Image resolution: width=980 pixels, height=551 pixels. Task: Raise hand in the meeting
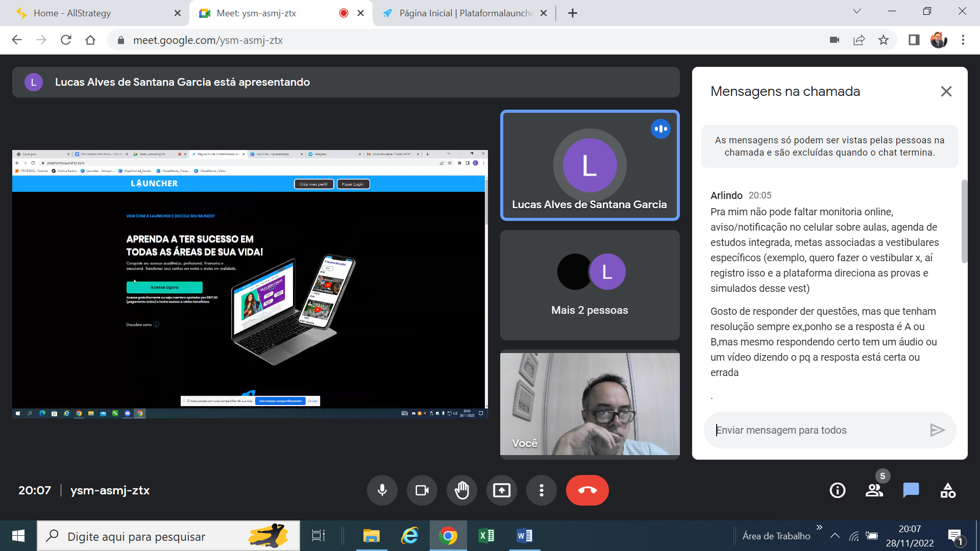point(461,490)
